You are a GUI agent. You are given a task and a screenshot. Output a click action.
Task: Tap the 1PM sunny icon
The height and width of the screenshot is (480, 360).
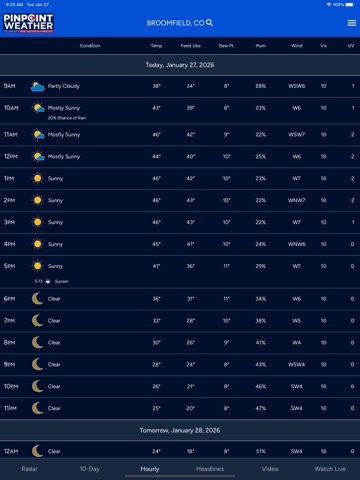tap(38, 179)
